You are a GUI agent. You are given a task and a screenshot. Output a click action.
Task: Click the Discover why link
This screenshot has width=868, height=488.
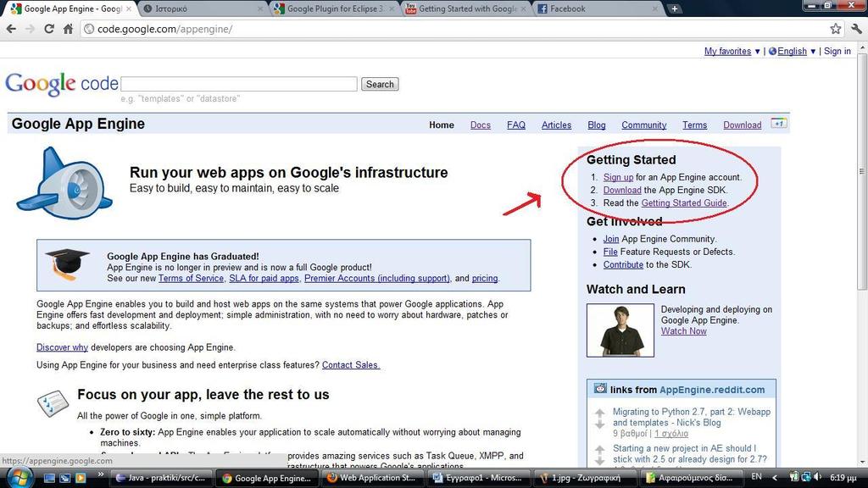(x=62, y=347)
